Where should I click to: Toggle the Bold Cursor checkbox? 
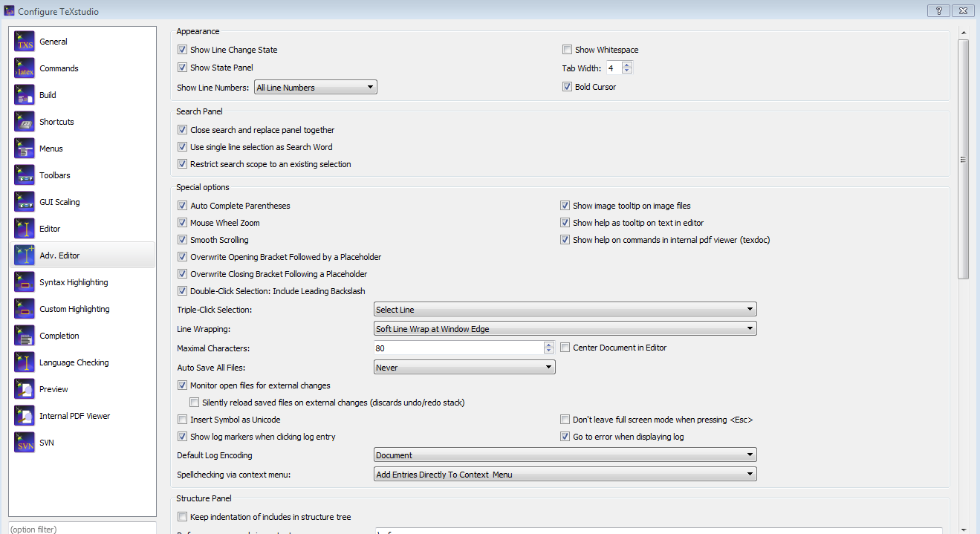(567, 87)
